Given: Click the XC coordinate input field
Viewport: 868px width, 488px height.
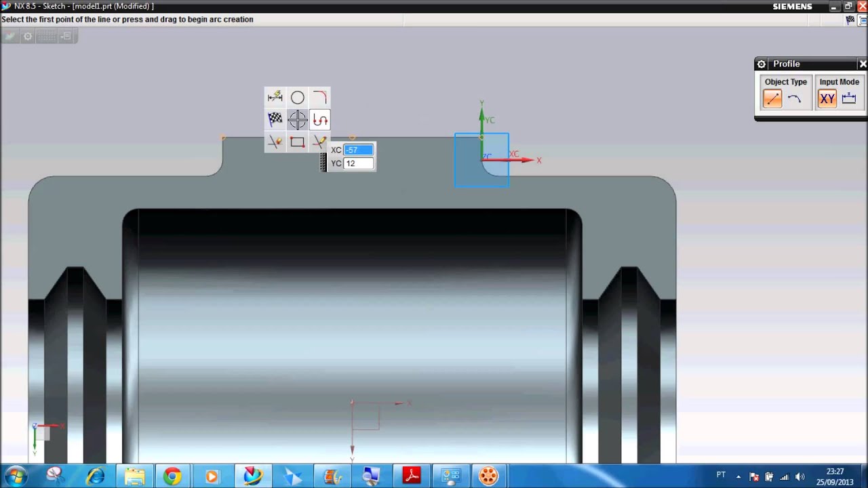Looking at the screenshot, I should pyautogui.click(x=359, y=150).
